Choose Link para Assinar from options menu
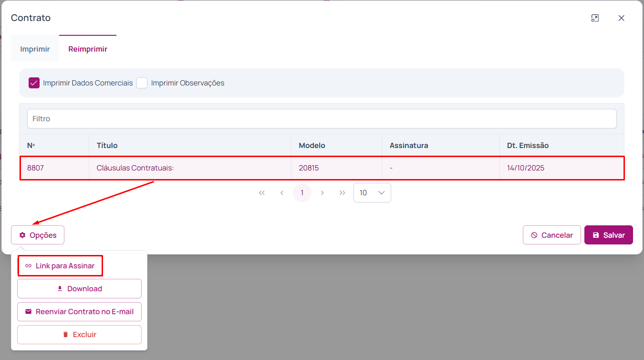This screenshot has width=644, height=360. (60, 265)
